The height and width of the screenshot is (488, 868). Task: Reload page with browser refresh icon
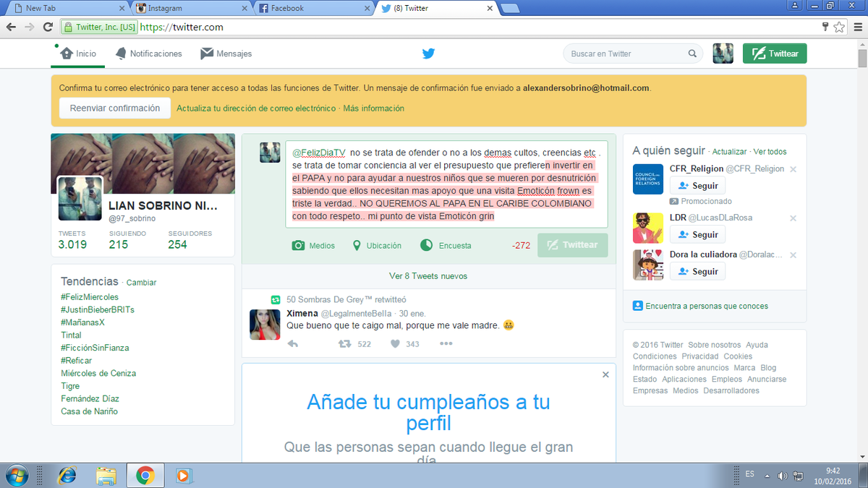click(x=48, y=27)
